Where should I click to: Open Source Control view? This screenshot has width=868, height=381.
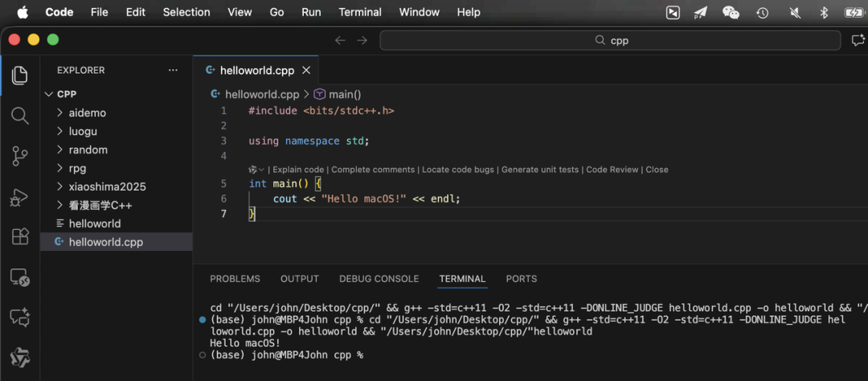20,156
